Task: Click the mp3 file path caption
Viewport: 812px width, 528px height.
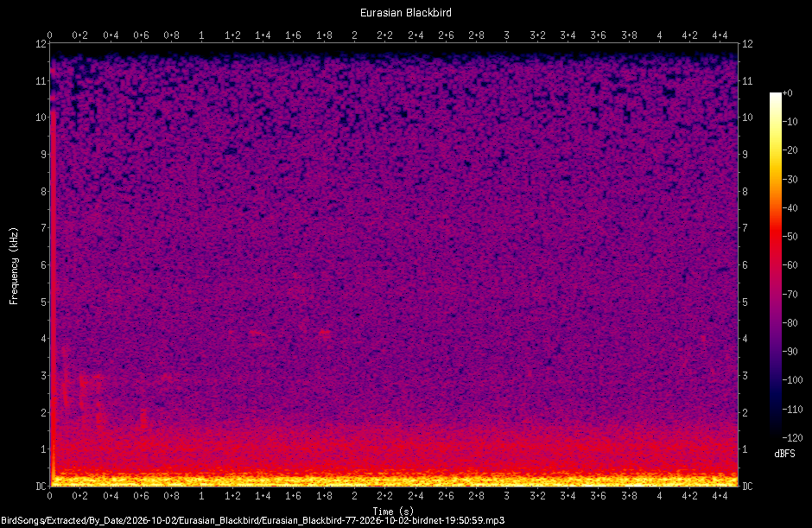Action: (252, 521)
